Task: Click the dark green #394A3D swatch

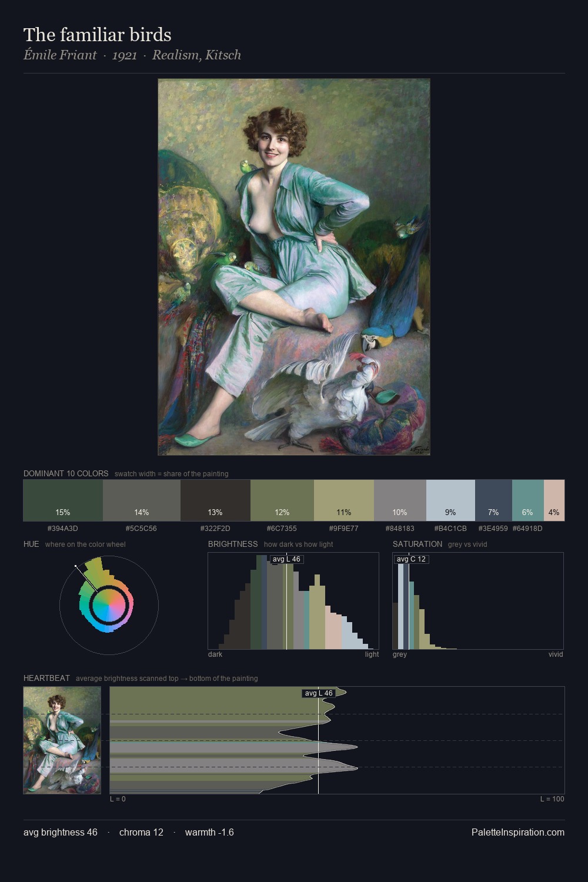Action: [63, 500]
